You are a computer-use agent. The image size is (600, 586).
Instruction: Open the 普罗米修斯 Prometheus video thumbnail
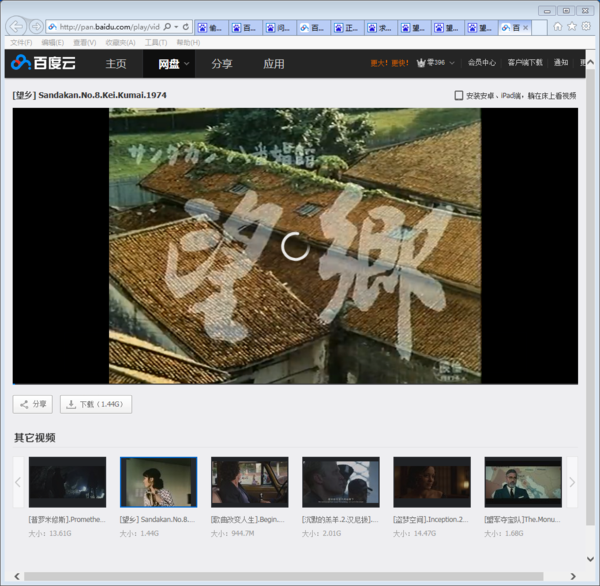(x=67, y=482)
